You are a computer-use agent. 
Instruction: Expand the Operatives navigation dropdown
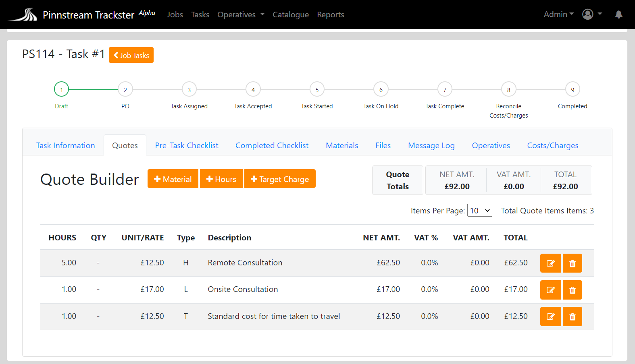tap(241, 14)
